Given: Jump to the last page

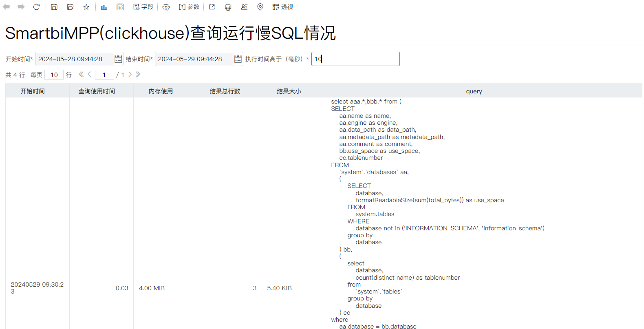Looking at the screenshot, I should pyautogui.click(x=138, y=74).
